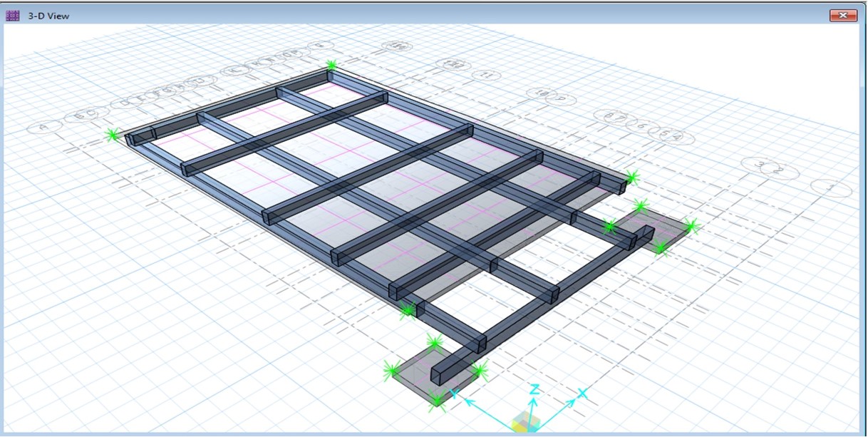Select the green support at frame's left corner
Viewport: 868px width, 437px height.
[112, 134]
